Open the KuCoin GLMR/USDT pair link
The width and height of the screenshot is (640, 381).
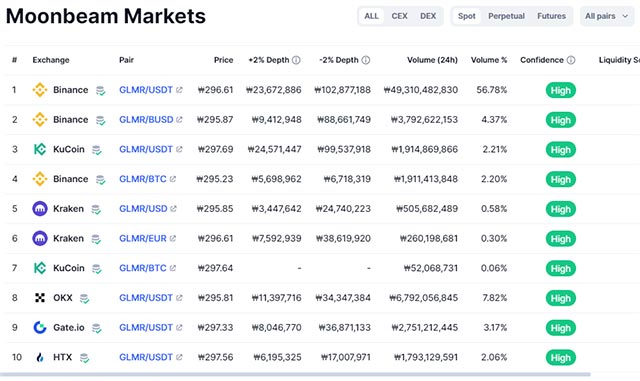click(x=146, y=149)
